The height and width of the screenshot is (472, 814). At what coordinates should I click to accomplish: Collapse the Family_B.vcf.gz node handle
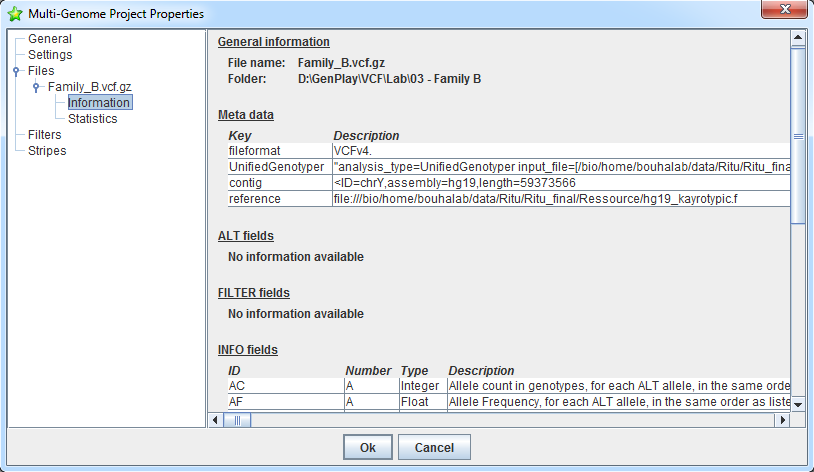click(36, 87)
